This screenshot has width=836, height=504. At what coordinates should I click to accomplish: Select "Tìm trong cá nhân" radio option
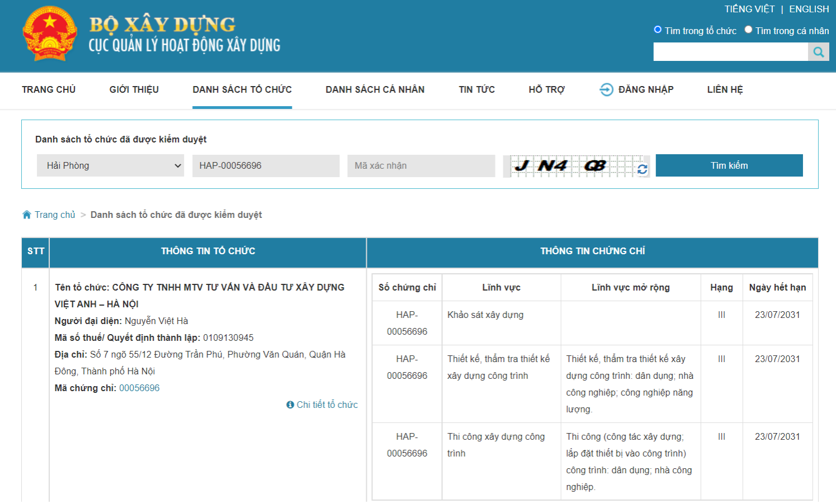748,30
